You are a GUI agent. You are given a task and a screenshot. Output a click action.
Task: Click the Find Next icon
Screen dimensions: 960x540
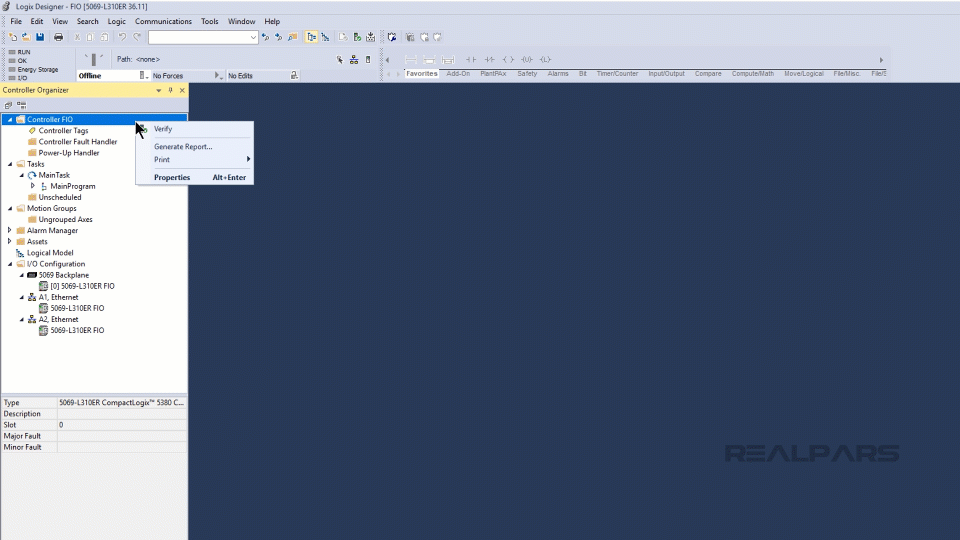coord(279,37)
